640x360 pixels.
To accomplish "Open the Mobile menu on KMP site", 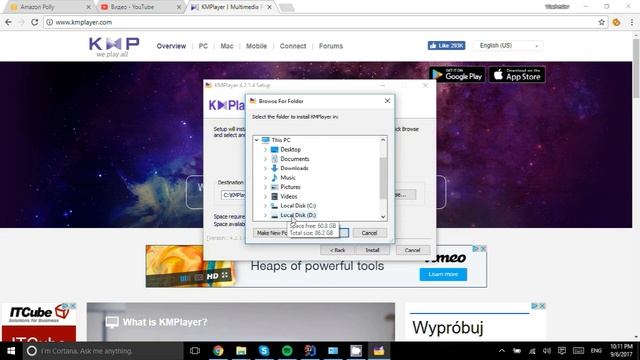I will coord(256,46).
